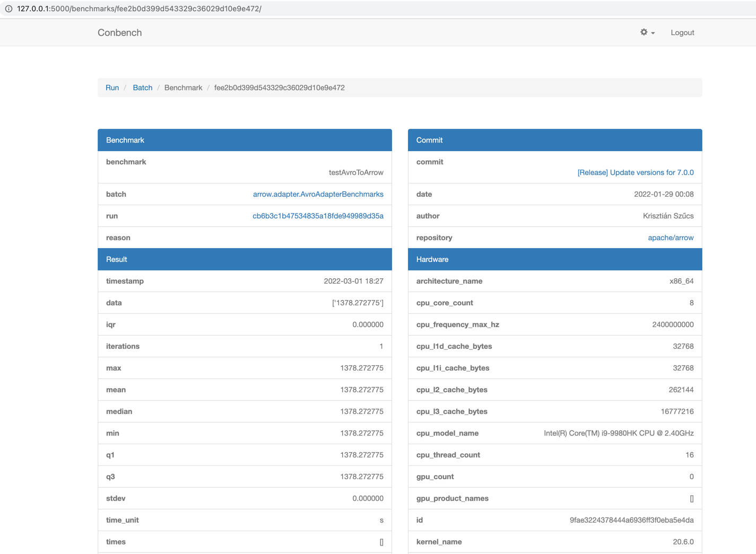Open the apache/arrow repository link
756x554 pixels.
[x=671, y=238]
